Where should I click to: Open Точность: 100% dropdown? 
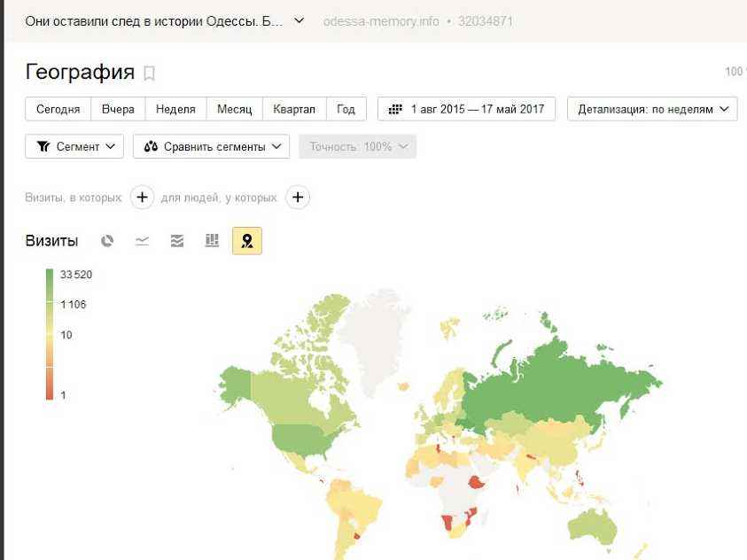point(358,146)
